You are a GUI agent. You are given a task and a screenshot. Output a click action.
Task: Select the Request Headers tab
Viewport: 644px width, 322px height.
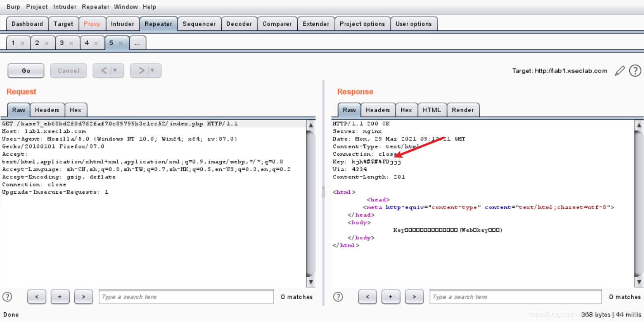tap(47, 110)
